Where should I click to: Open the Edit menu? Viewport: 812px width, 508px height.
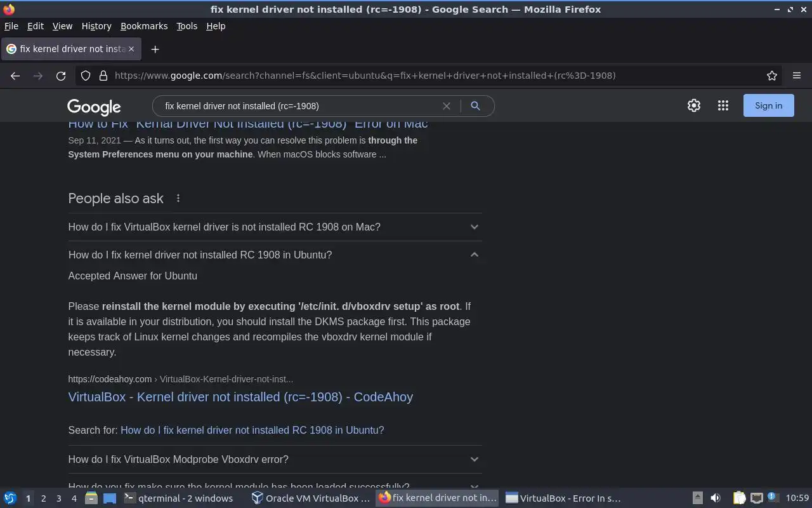(36, 26)
